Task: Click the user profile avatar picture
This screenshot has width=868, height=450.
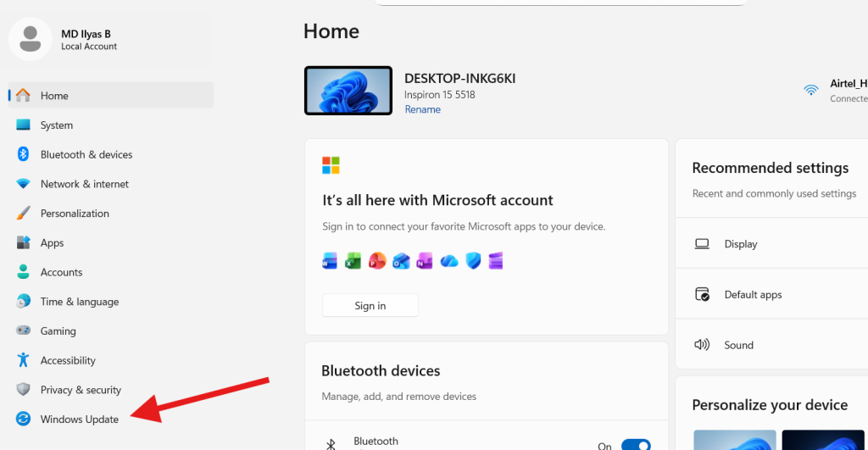Action: [x=31, y=39]
